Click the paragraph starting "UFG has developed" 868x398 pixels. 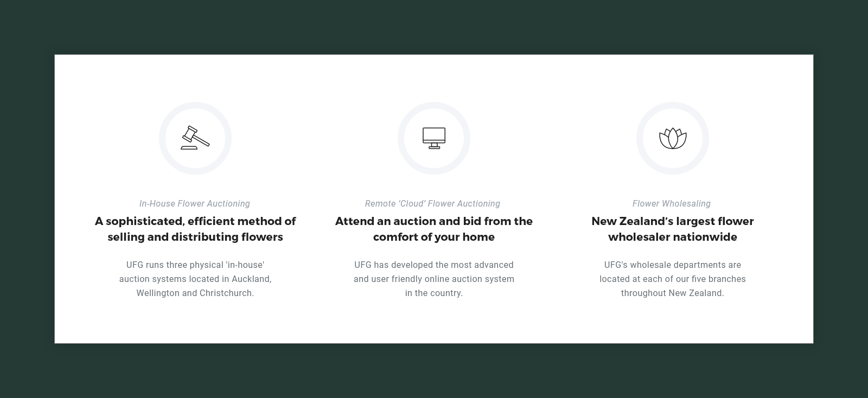[x=434, y=279]
